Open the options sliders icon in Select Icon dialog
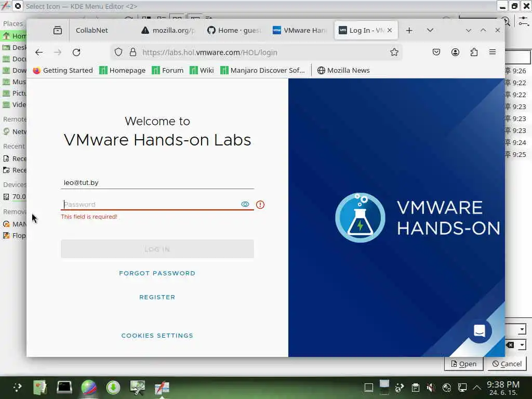 524,21
